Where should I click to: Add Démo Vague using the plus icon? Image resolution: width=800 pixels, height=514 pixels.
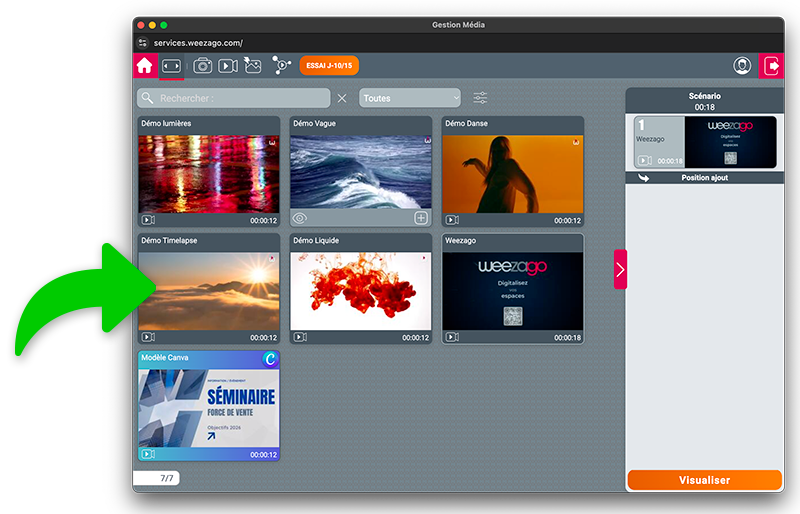[421, 218]
